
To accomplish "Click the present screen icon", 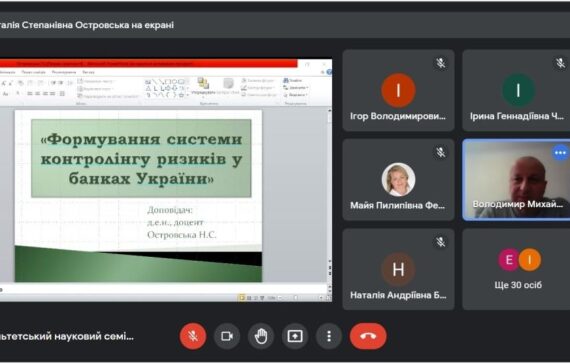I will pos(295,336).
